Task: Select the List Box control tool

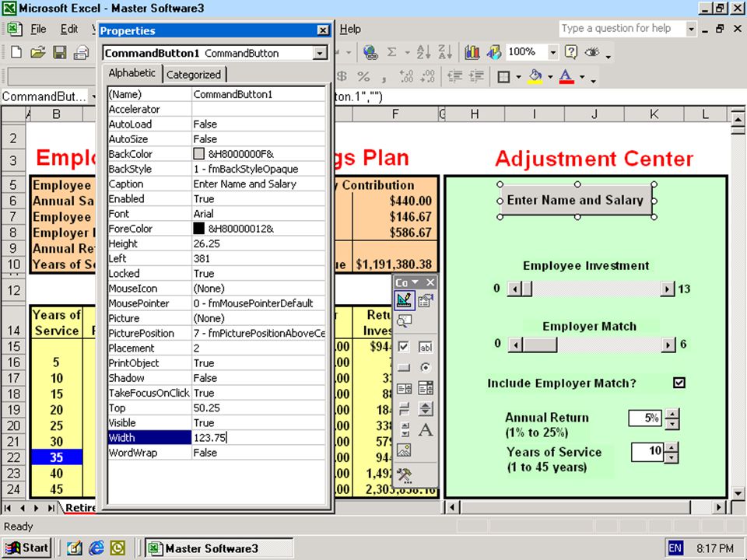Action: coord(404,388)
